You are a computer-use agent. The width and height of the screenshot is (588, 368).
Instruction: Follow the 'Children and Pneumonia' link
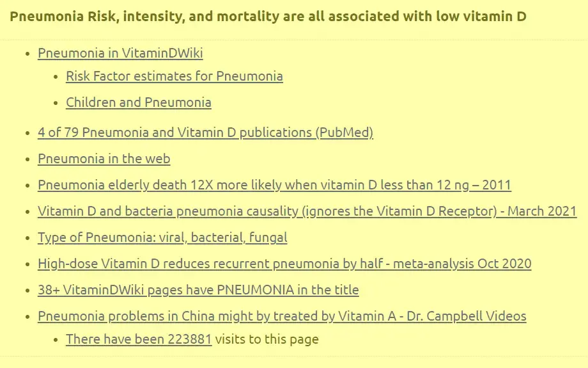138,102
